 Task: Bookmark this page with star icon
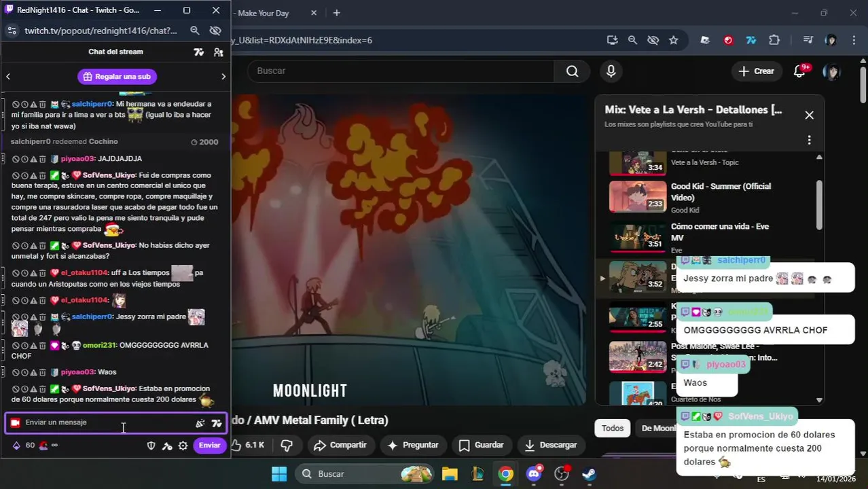[x=673, y=40]
